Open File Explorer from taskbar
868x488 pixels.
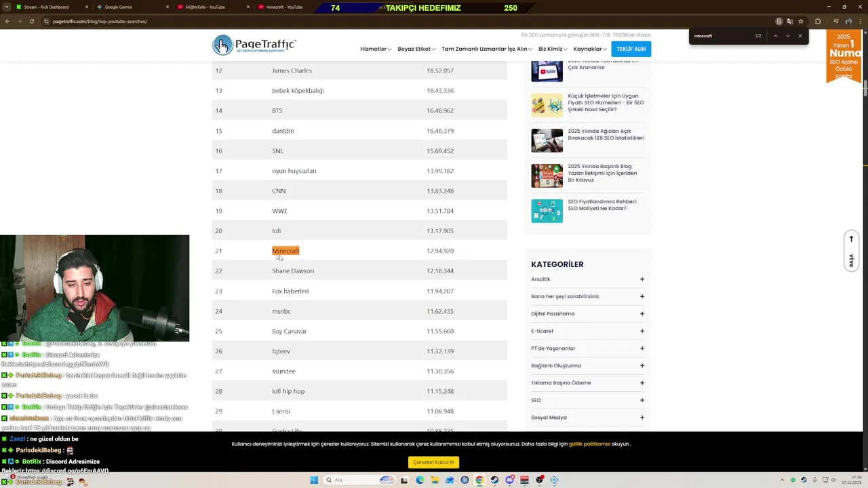point(435,480)
